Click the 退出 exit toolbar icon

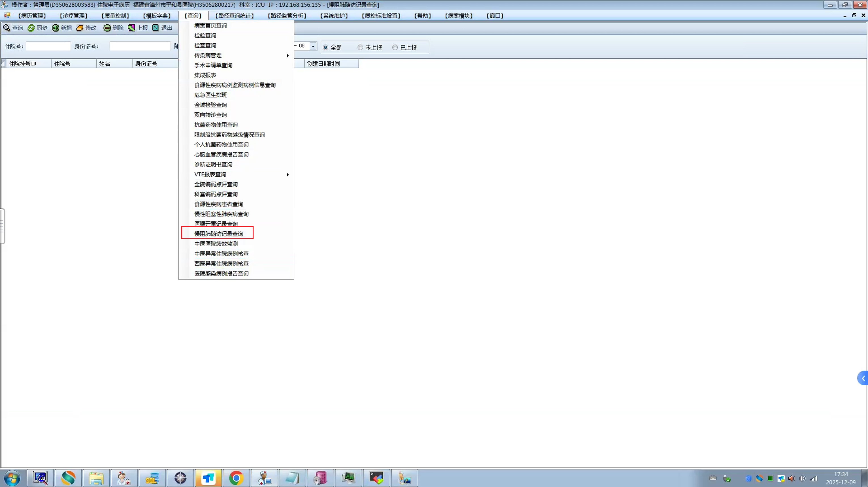[x=155, y=28]
